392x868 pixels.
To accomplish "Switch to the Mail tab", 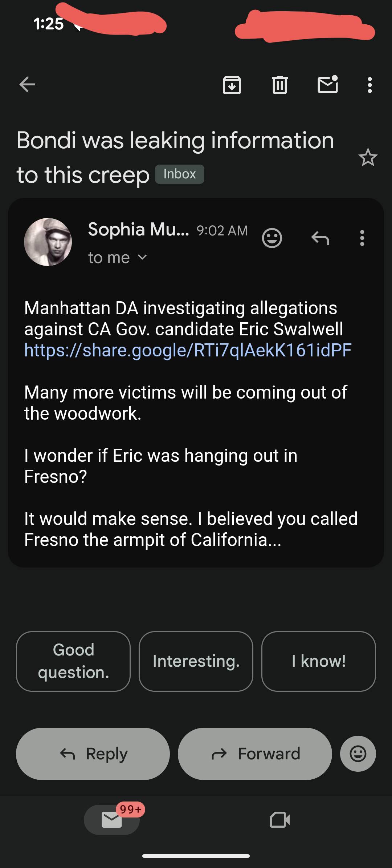I will click(x=112, y=820).
